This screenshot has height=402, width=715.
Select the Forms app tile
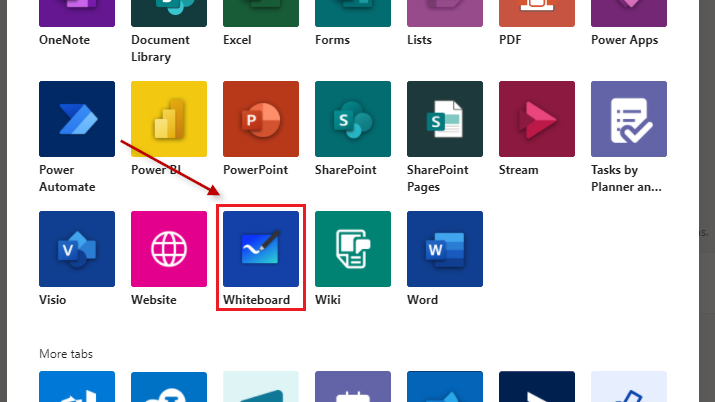click(353, 13)
